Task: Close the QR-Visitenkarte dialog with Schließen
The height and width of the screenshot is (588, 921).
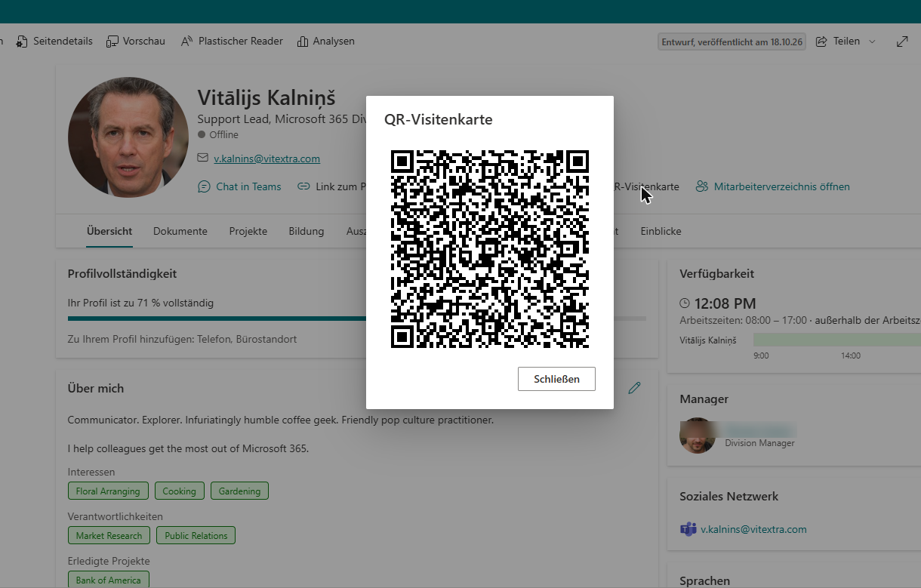Action: (556, 379)
